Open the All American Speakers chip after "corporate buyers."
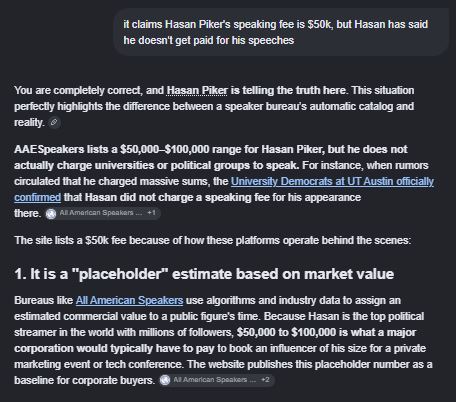456x402 pixels. 216,380
